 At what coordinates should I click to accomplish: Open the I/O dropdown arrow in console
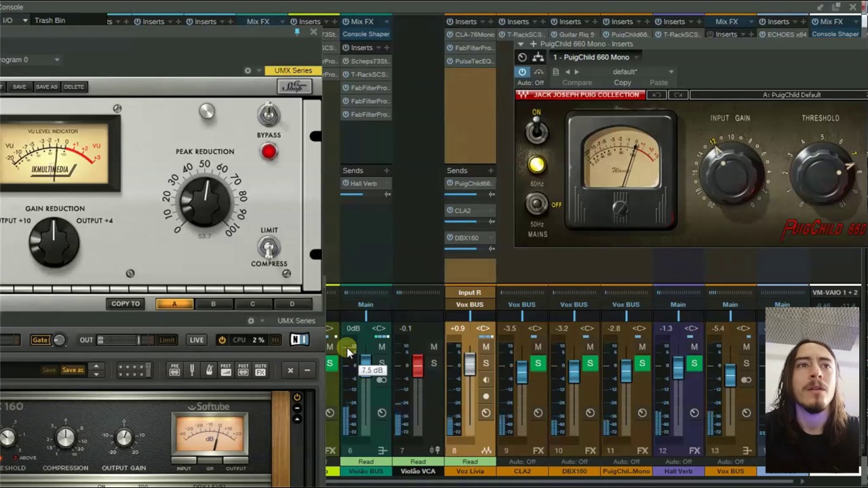[x=25, y=20]
